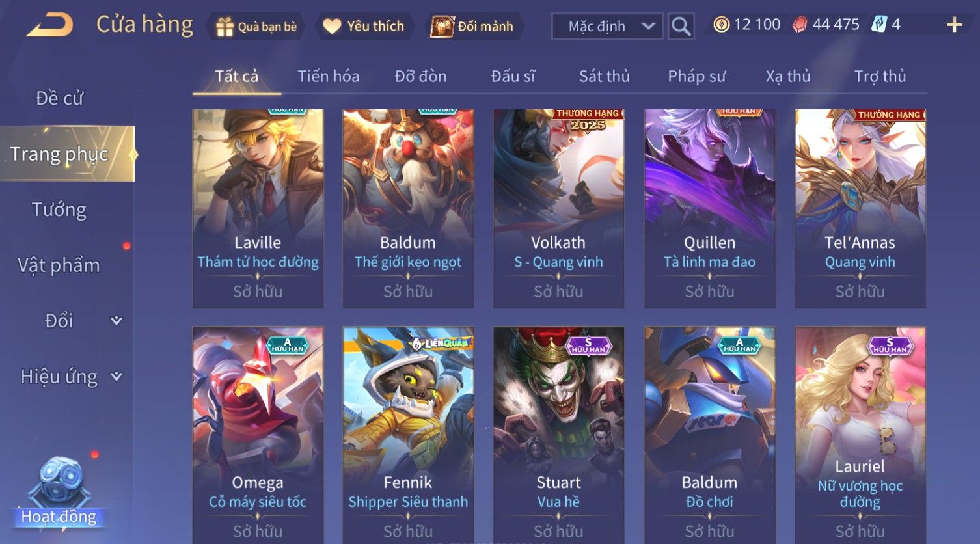Image resolution: width=980 pixels, height=544 pixels.
Task: Tap the gold coin balance icon
Action: 721,25
